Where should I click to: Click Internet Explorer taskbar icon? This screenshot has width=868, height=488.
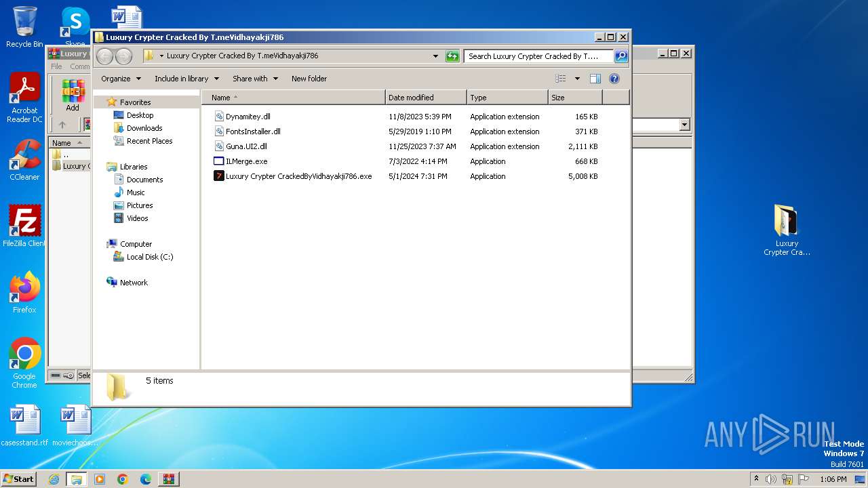[54, 479]
